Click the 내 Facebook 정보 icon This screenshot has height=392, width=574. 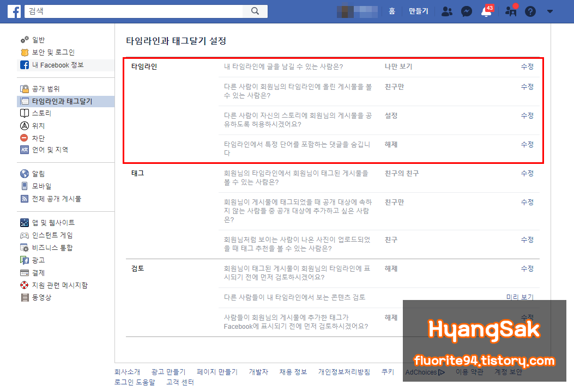(25, 65)
